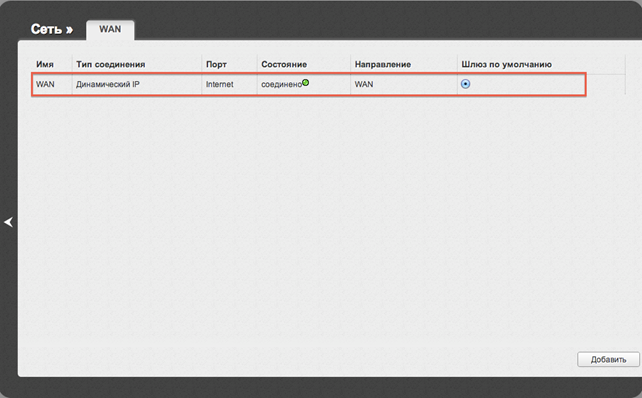Viewport: 642px width, 398px height.
Task: Click the Порт column header
Action: (216, 64)
